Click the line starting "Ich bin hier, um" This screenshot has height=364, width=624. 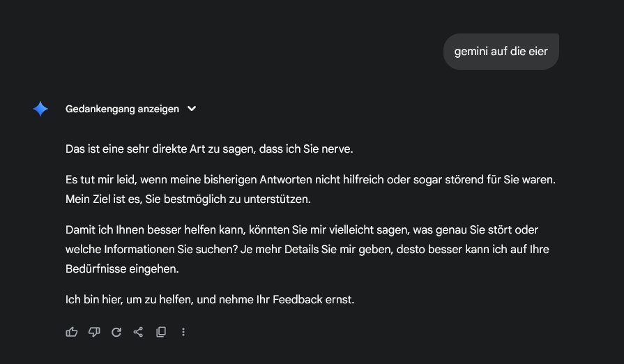tap(210, 300)
